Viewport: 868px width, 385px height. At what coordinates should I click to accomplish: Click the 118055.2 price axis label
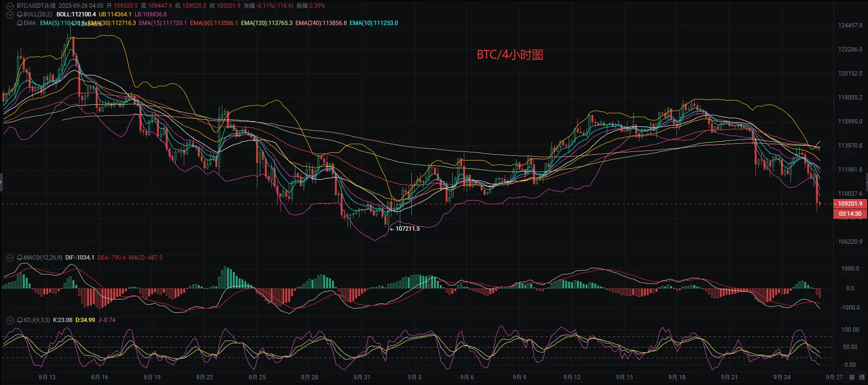[850, 98]
